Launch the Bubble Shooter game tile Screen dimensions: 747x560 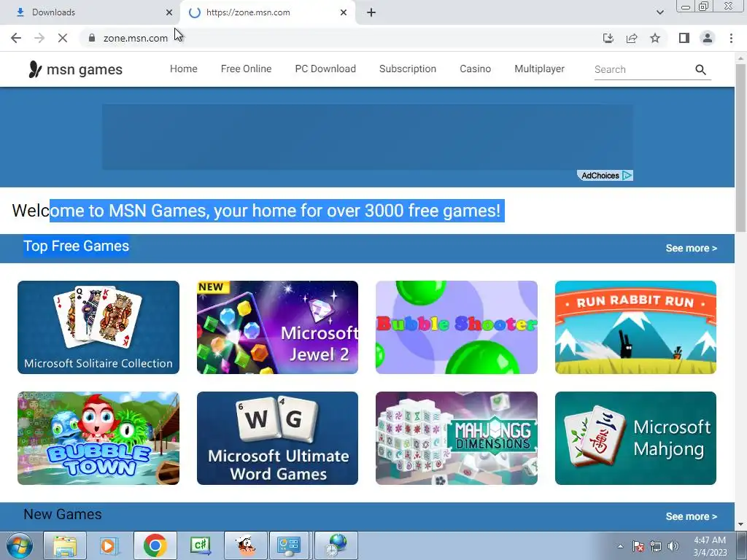click(x=457, y=327)
